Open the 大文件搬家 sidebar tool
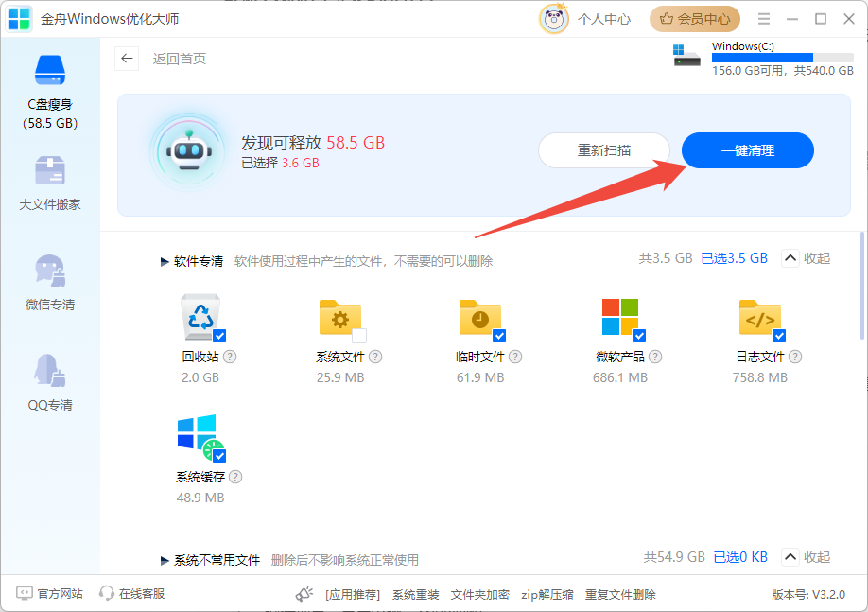Screen dimensions: 868x612 point(50,184)
